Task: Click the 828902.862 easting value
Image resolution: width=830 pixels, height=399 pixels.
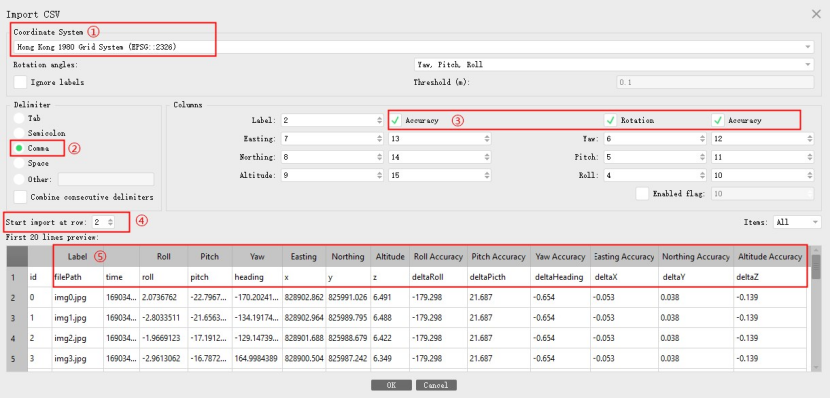Action: (304, 297)
